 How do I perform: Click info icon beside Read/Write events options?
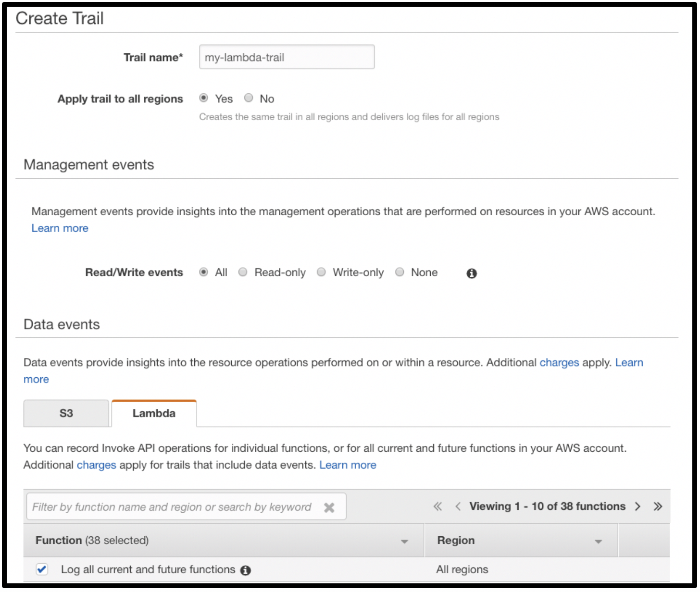(472, 273)
